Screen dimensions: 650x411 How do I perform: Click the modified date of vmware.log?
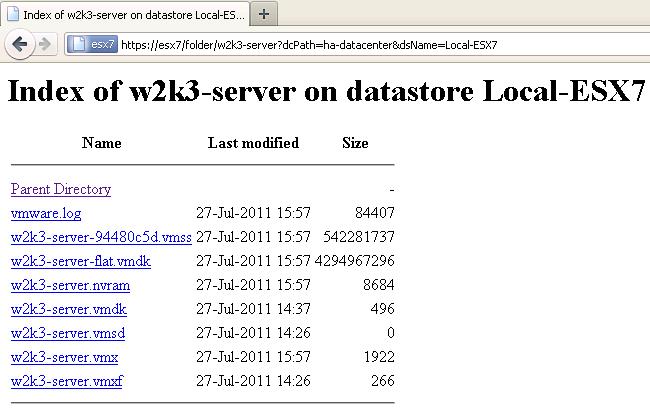[x=253, y=213]
